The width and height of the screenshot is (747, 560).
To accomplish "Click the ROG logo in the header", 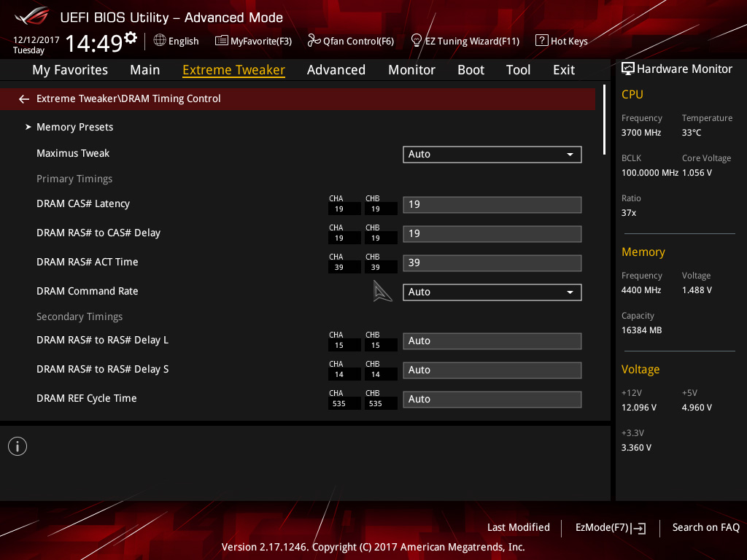I will point(32,15).
